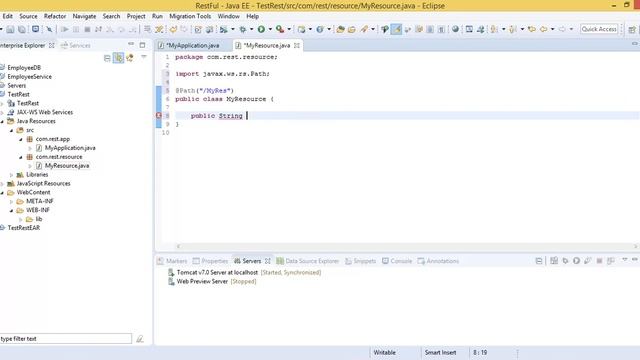Click the clear filter eraser icon

click(140, 338)
